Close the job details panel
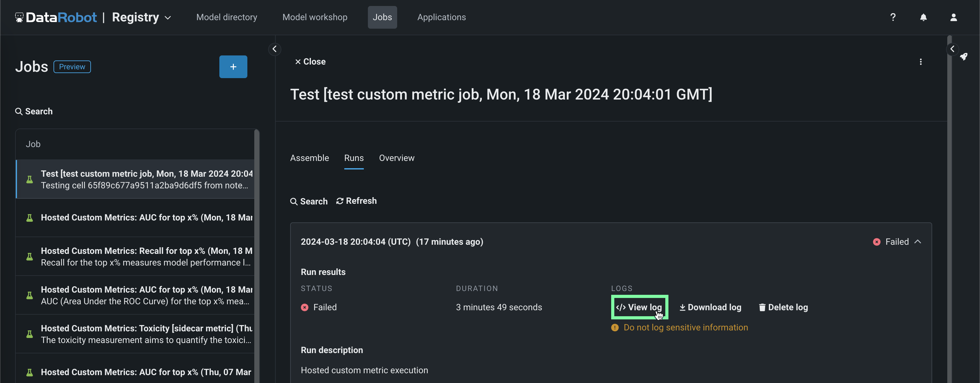The height and width of the screenshot is (383, 980). (310, 62)
